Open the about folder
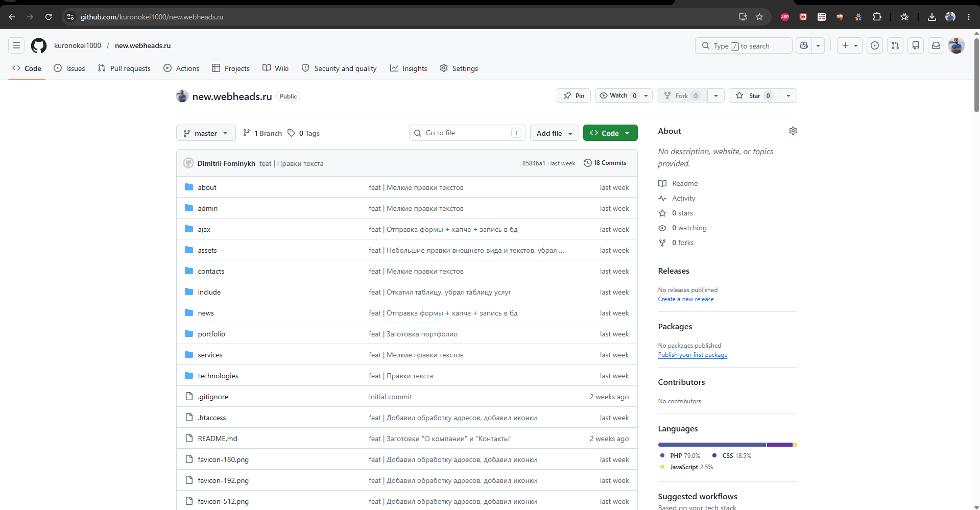The height and width of the screenshot is (510, 980). pyautogui.click(x=207, y=187)
